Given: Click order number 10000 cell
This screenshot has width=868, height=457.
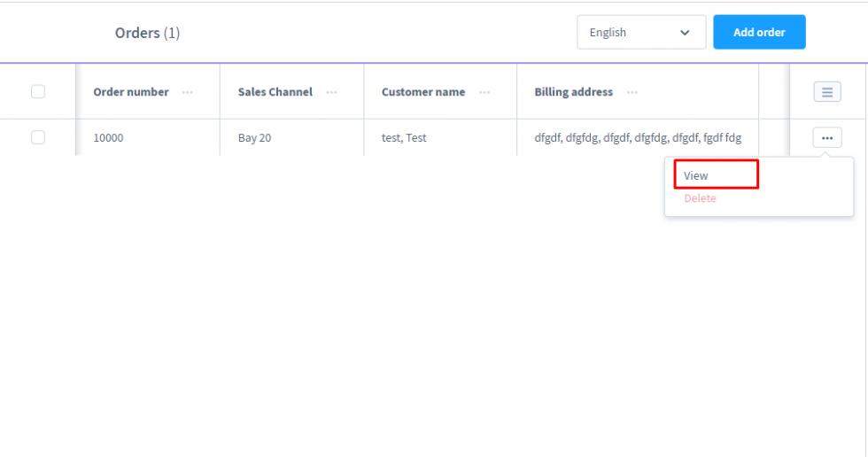Looking at the screenshot, I should point(109,138).
